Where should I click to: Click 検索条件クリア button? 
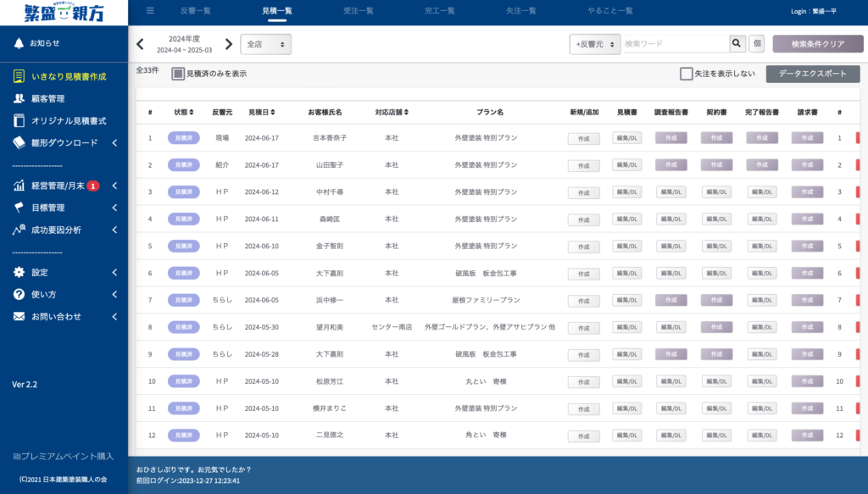[x=818, y=44]
